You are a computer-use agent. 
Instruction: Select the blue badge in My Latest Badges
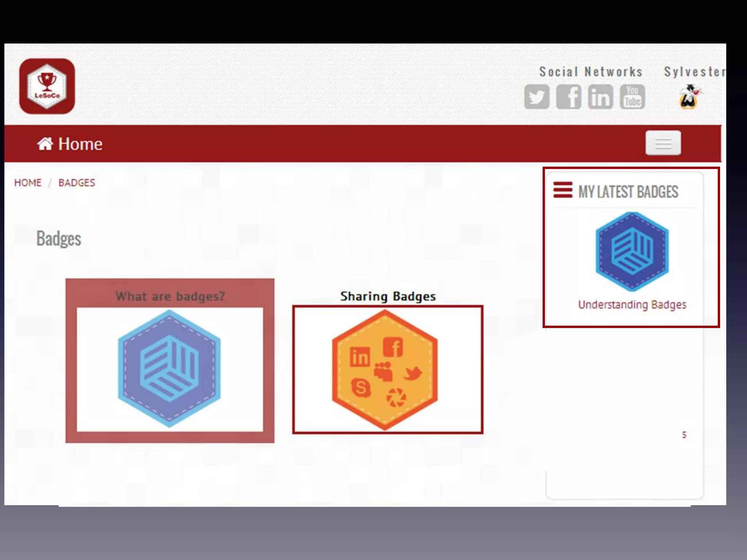[x=632, y=252]
